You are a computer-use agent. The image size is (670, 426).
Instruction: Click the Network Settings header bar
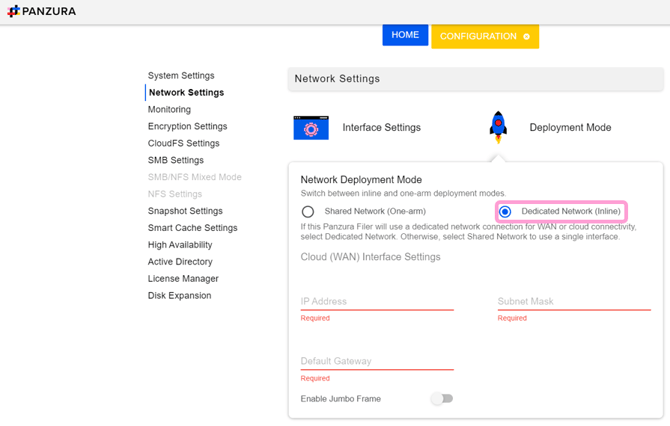(476, 79)
